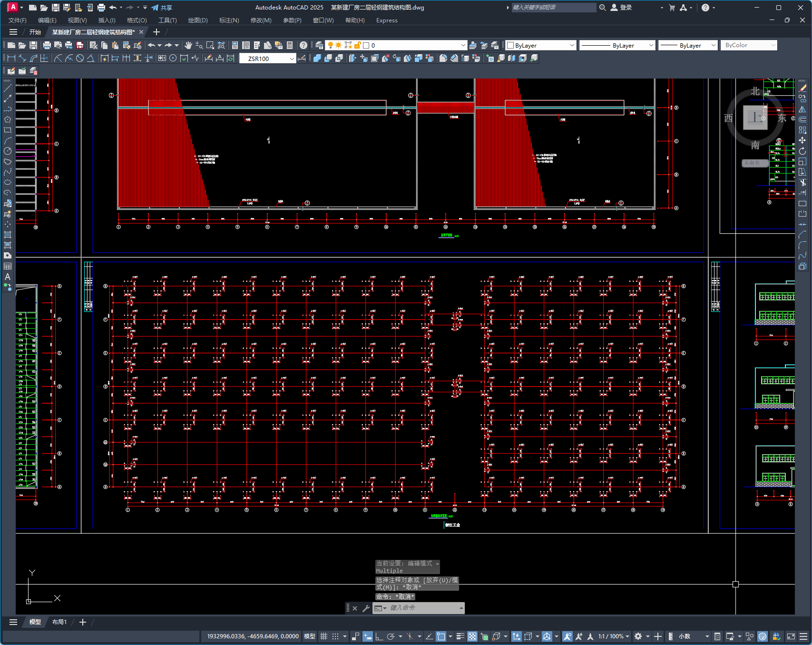Select the Pan hand tool
Viewport: 812px width, 645px height.
[x=188, y=45]
